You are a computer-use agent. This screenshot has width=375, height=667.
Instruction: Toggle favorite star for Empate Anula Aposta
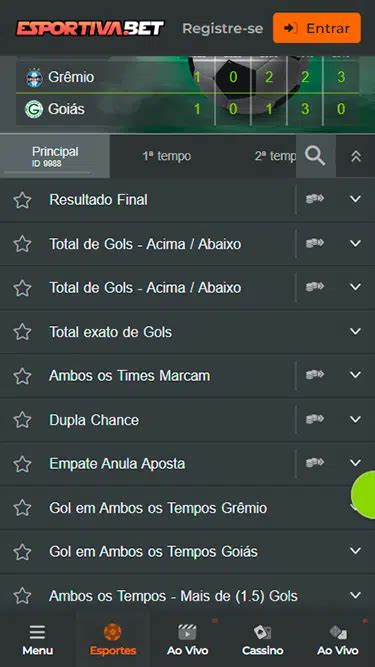click(22, 464)
